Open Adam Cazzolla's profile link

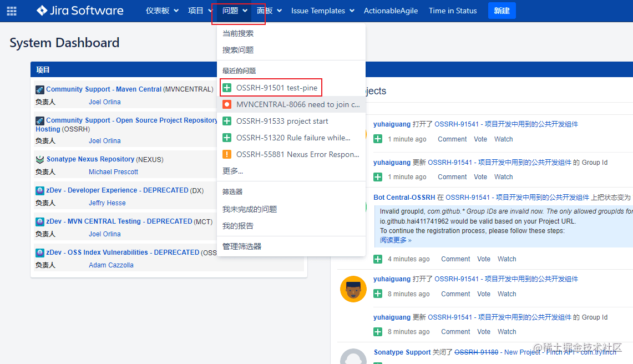tap(111, 265)
